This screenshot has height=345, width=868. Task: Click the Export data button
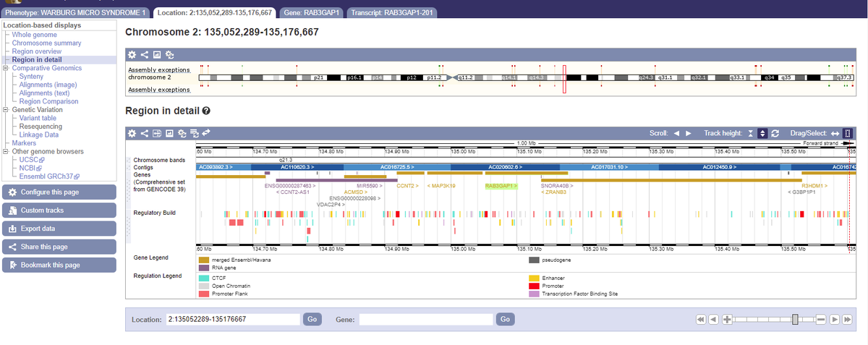point(59,229)
